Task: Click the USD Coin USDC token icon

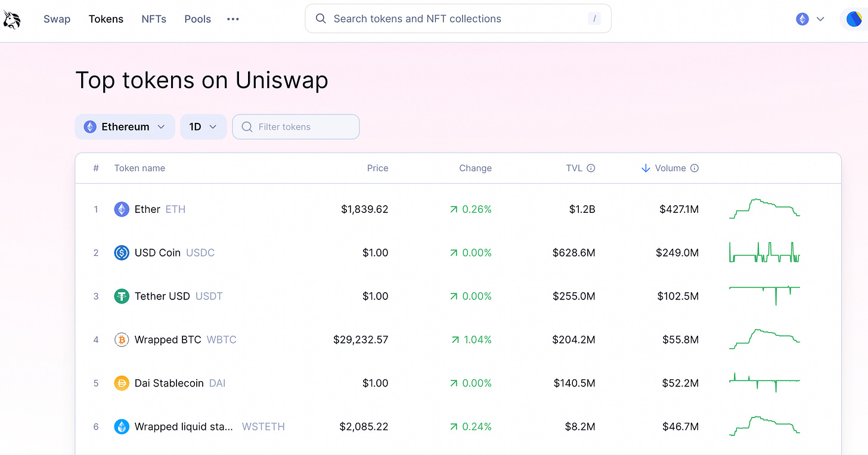Action: (122, 253)
